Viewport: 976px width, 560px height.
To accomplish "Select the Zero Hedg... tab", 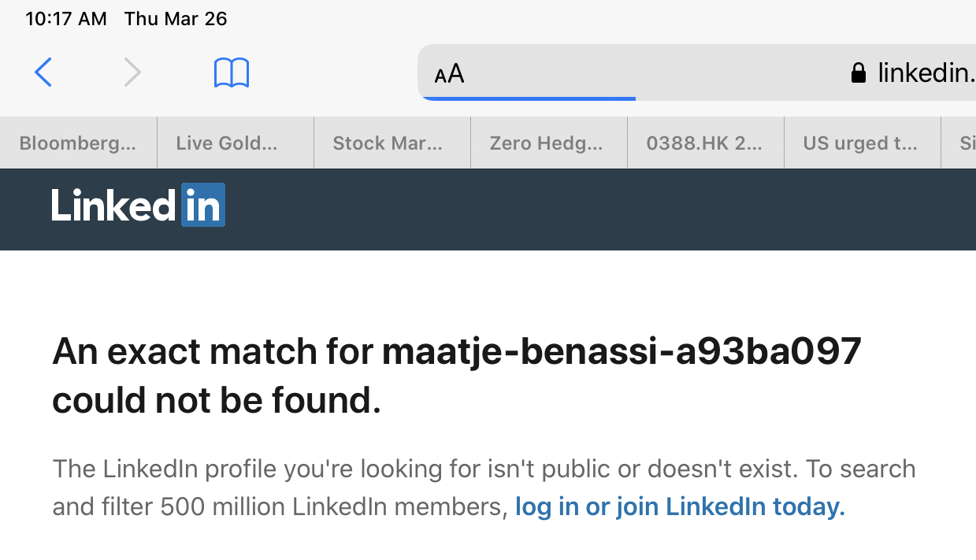I will [x=546, y=143].
